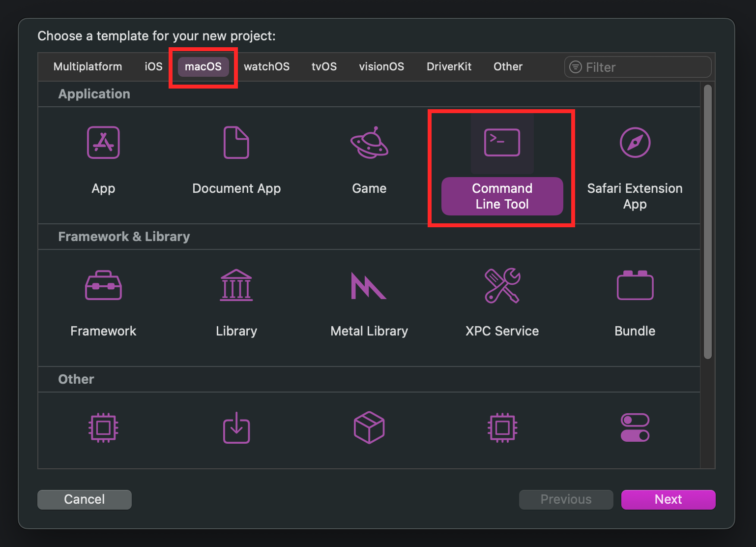The width and height of the screenshot is (756, 547).
Task: Select the XPC Service tools icon
Action: click(x=502, y=285)
